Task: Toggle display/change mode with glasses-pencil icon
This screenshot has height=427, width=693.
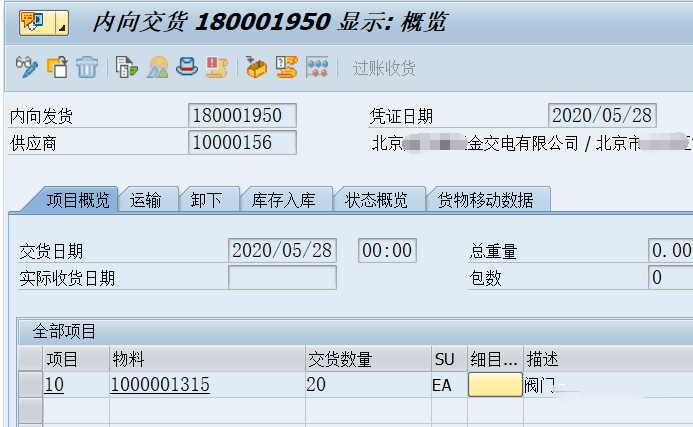Action: coord(27,68)
